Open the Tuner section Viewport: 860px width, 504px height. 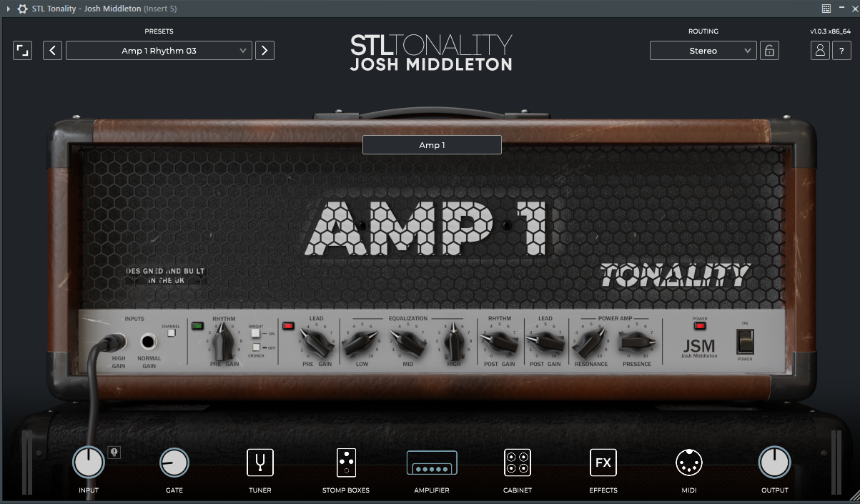(x=260, y=463)
